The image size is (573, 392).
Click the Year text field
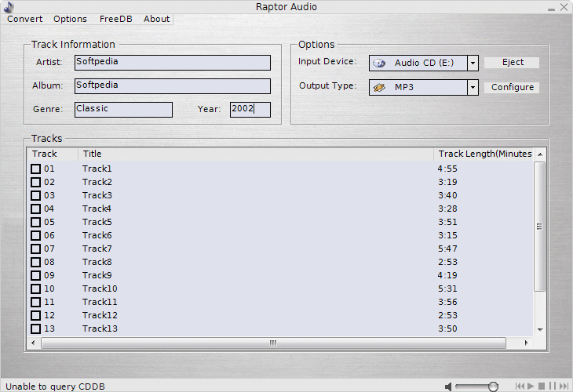click(250, 110)
